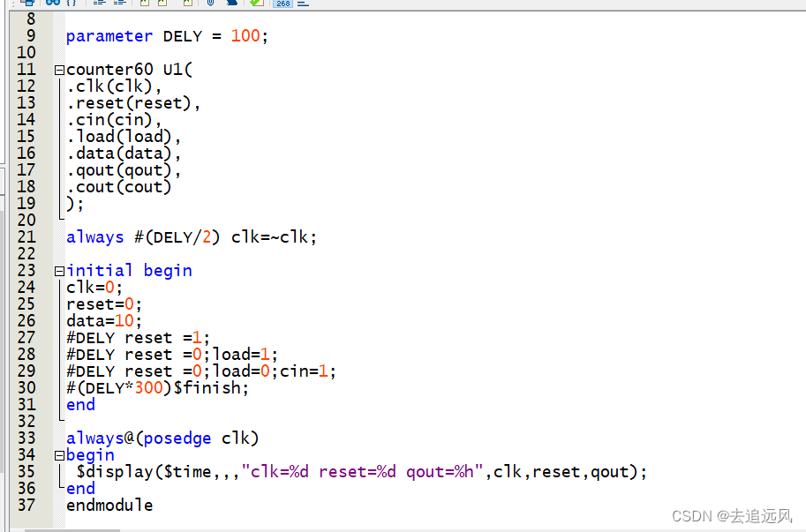Click 'cin=1;' on line 29
806x532 pixels.
[308, 371]
